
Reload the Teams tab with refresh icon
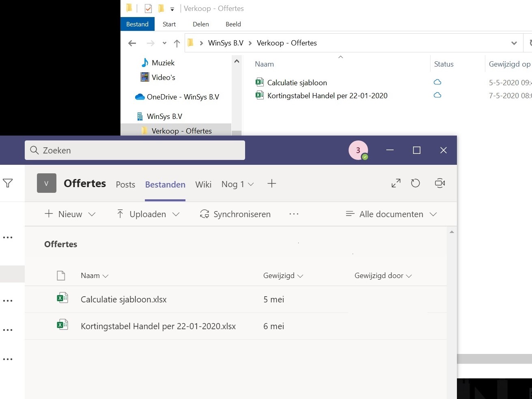click(x=416, y=183)
